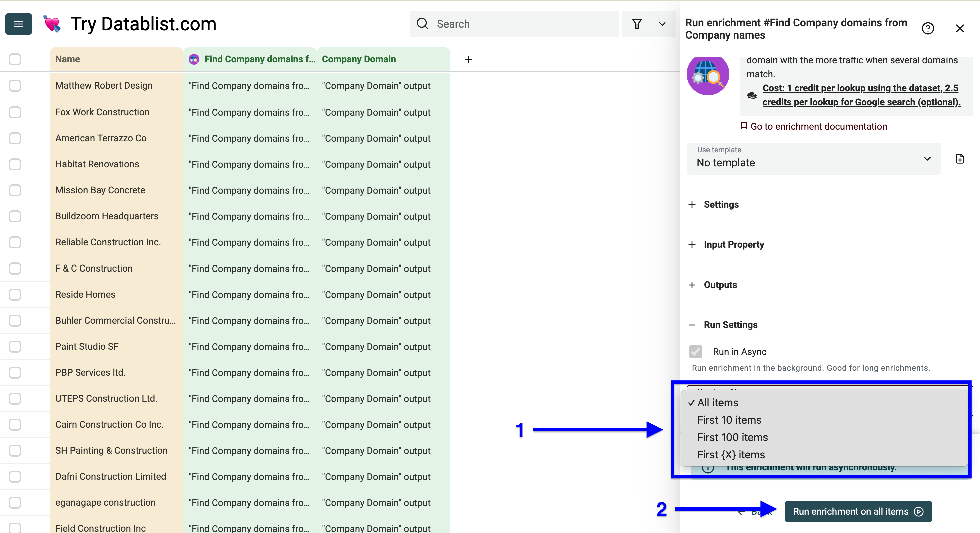Image resolution: width=980 pixels, height=533 pixels.
Task: Select the Reside Homes cell
Action: tap(116, 294)
